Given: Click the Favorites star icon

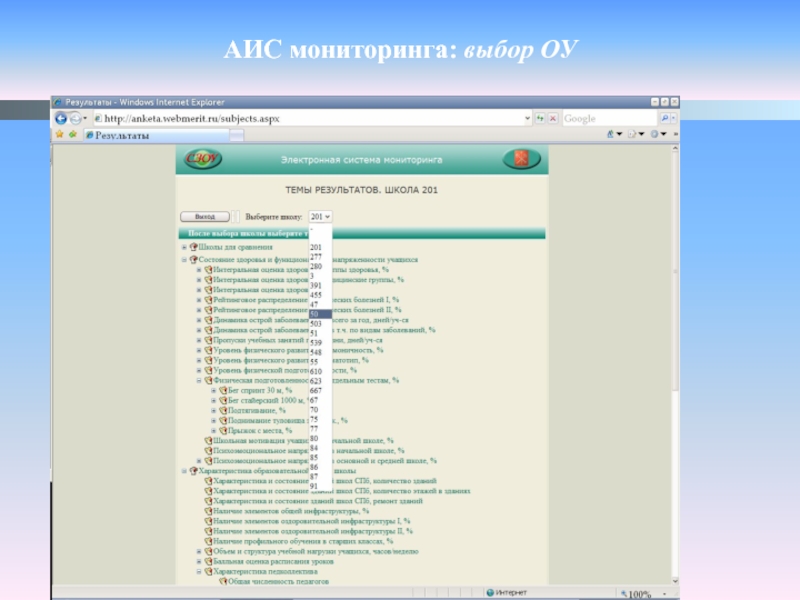Looking at the screenshot, I should [60, 134].
